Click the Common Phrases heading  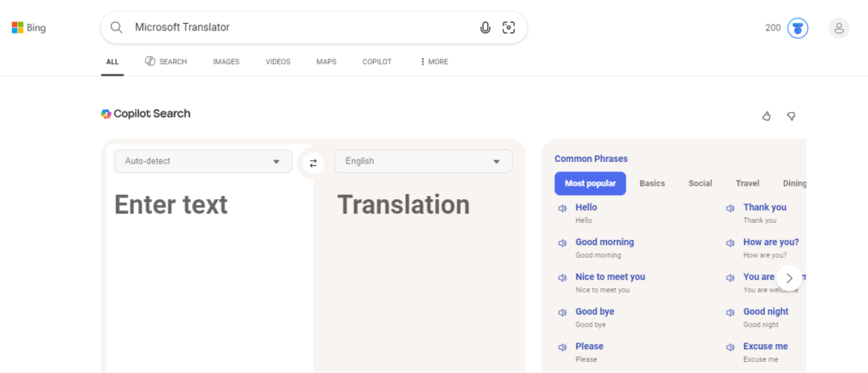pyautogui.click(x=591, y=159)
